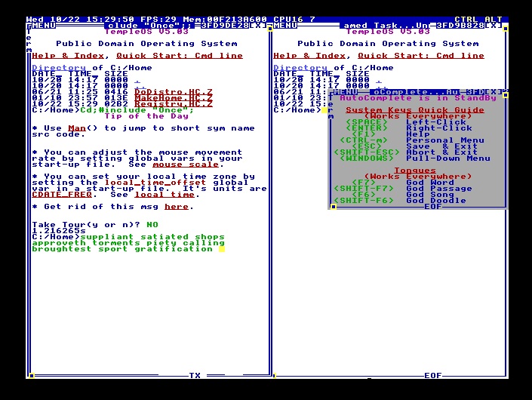Click System Keys Quick Guide heading
Screen dimensions: 532x400
tap(415, 110)
